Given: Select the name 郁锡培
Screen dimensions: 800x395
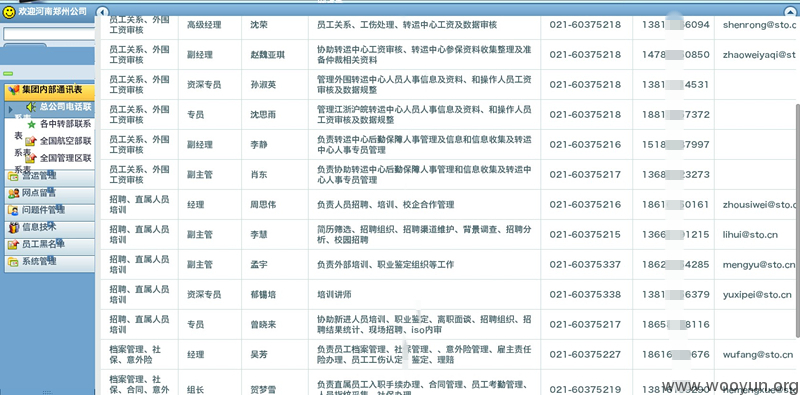Looking at the screenshot, I should click(x=263, y=294).
